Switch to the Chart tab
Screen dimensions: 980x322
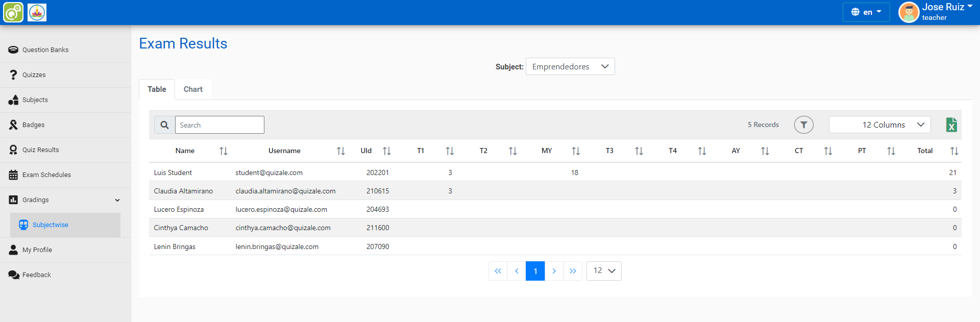[x=193, y=89]
